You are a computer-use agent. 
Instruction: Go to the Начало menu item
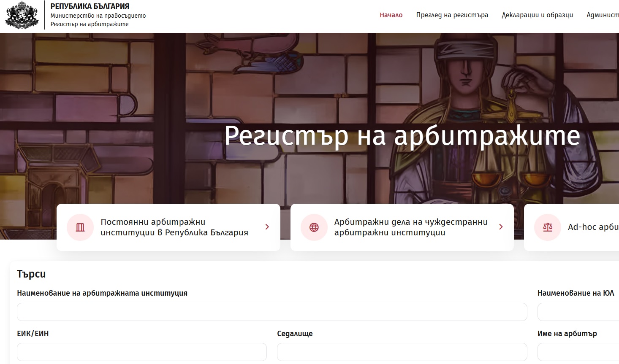click(x=391, y=15)
